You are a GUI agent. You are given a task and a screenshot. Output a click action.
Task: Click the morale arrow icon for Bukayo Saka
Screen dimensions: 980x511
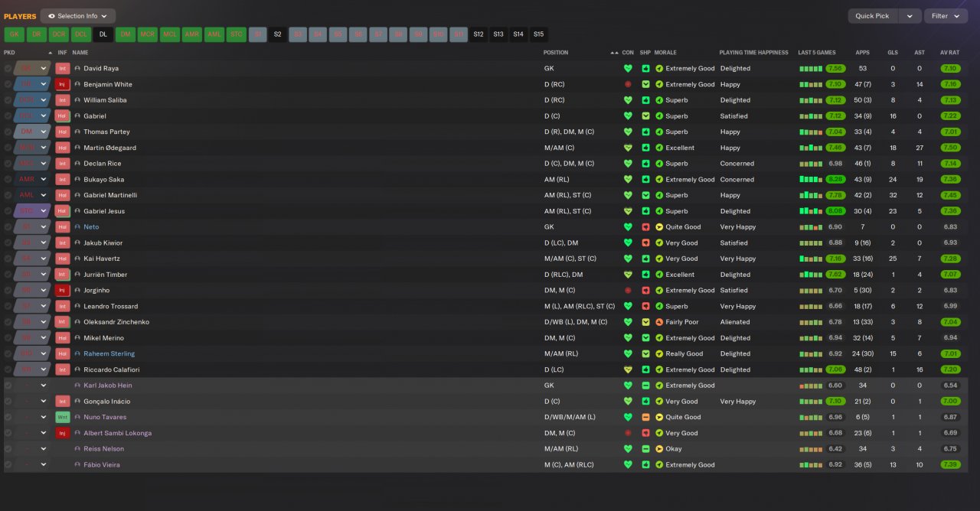pos(659,179)
